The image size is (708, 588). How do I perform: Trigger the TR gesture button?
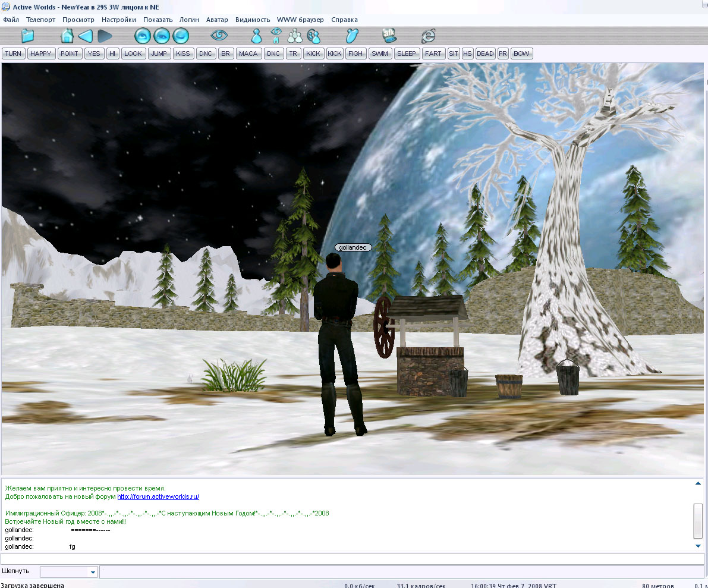[293, 54]
